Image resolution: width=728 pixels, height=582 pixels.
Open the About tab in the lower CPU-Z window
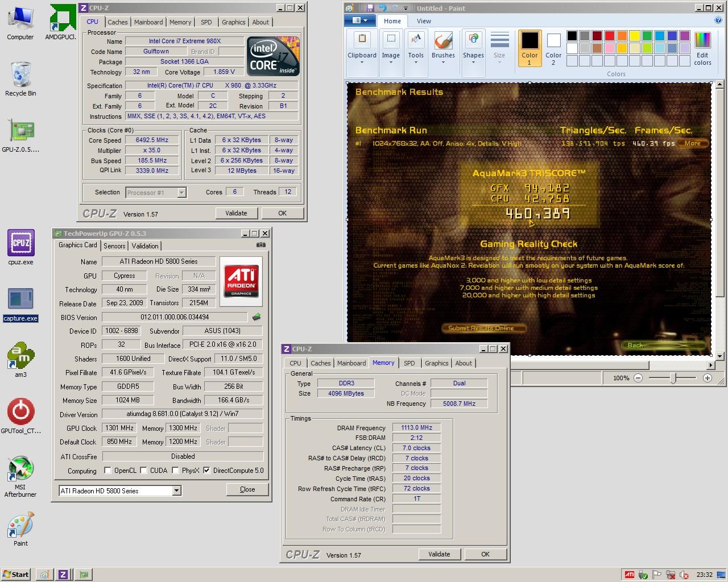[464, 363]
